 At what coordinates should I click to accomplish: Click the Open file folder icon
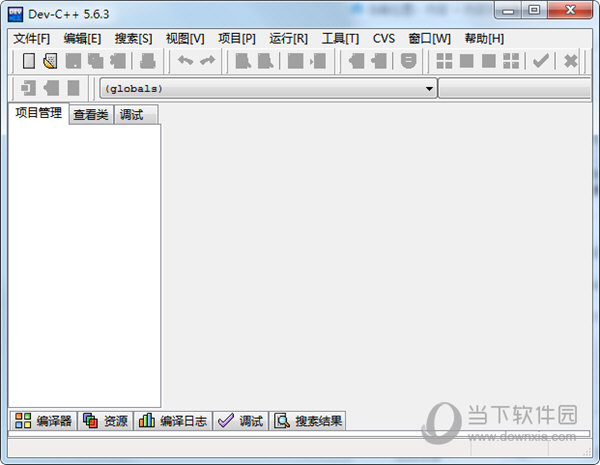tap(50, 61)
